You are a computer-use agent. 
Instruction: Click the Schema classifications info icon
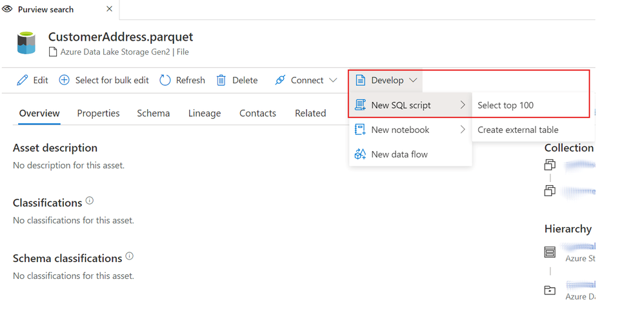pos(129,256)
